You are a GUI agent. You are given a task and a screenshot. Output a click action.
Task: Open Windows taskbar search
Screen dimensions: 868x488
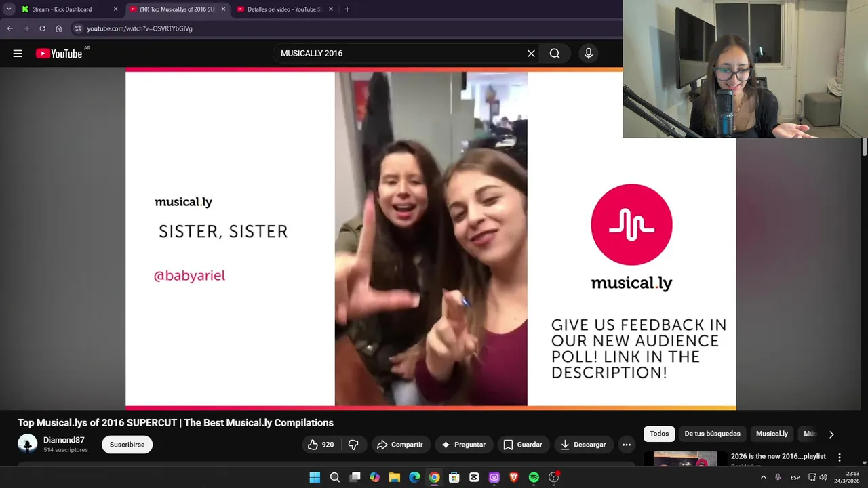tap(335, 477)
